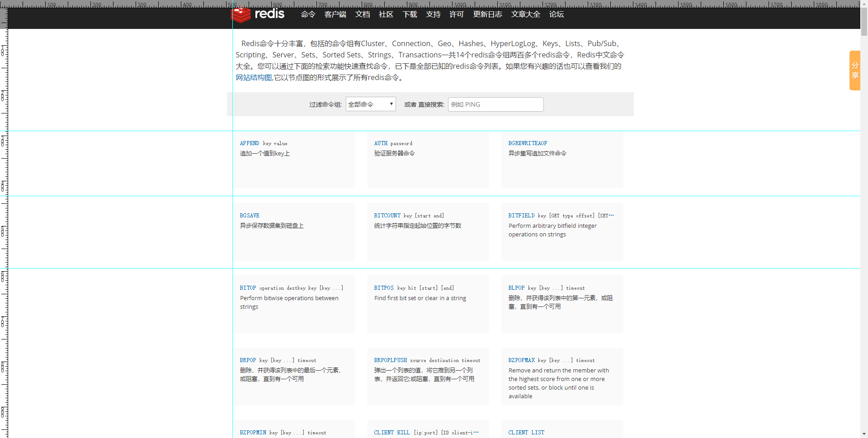Open the CLIENT LIST command
Image resolution: width=868 pixels, height=438 pixels.
coord(526,433)
